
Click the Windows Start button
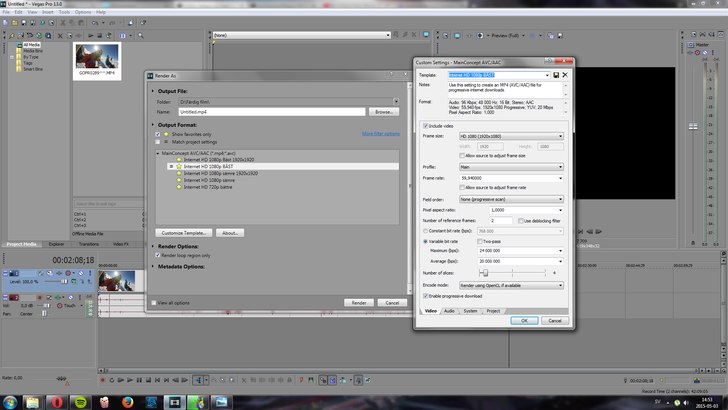[11, 401]
